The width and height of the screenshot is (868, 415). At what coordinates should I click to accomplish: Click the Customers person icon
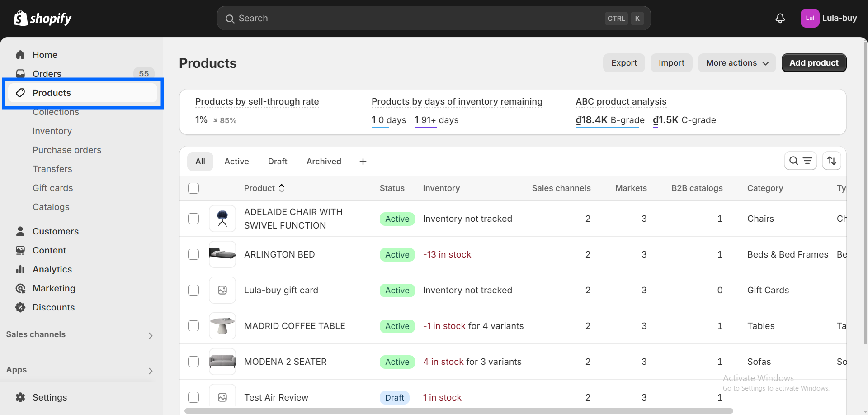tap(20, 231)
